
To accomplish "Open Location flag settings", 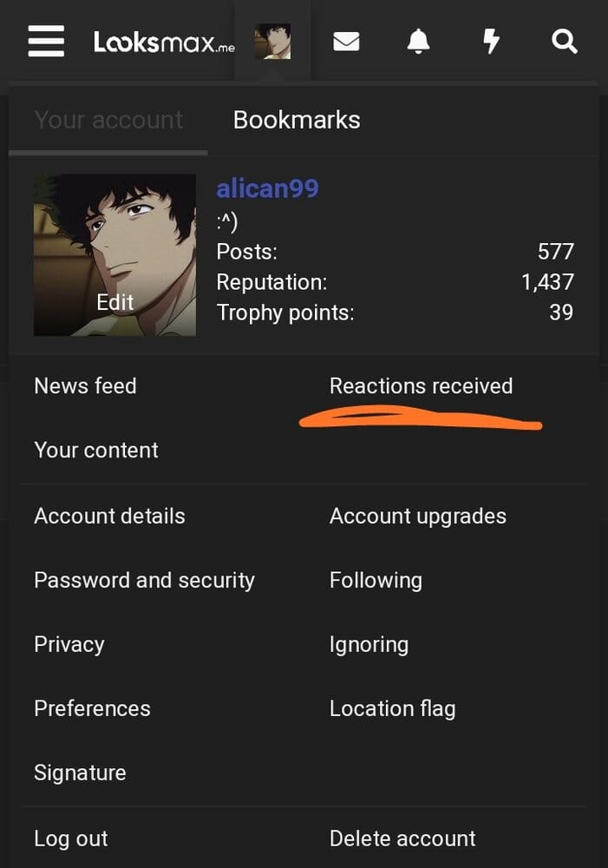I will tap(392, 708).
